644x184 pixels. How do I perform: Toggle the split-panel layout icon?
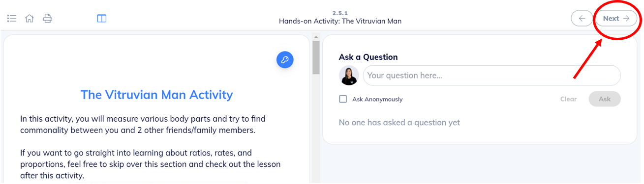102,19
